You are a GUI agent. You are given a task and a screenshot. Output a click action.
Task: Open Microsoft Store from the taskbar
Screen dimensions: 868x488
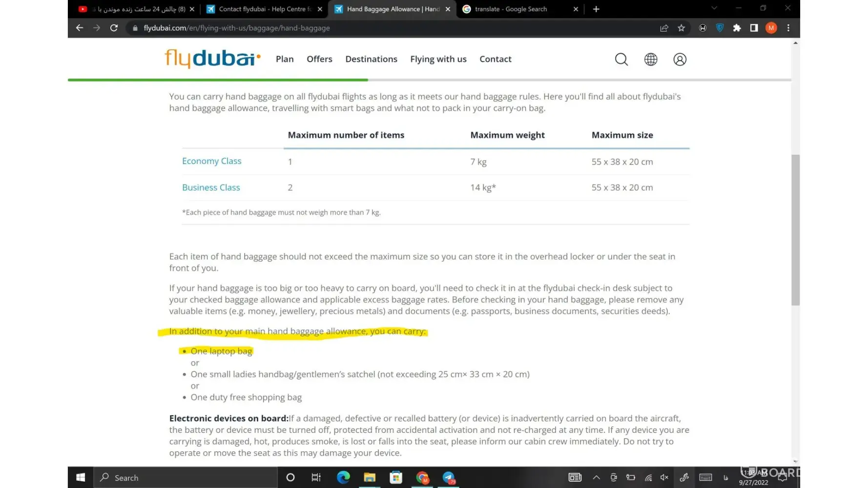[x=396, y=477]
